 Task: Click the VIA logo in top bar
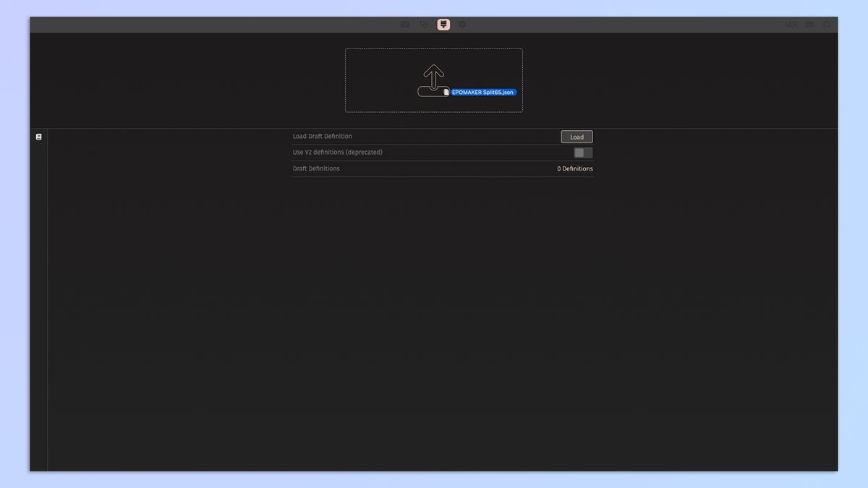791,25
